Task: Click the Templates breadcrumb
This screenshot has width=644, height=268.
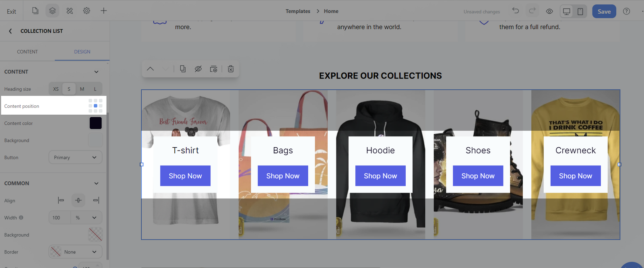Action: (x=298, y=11)
